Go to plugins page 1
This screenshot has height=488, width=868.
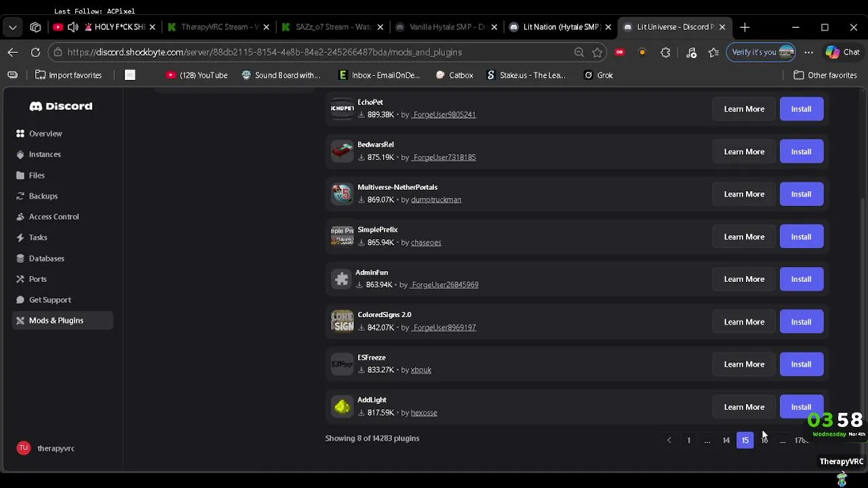pyautogui.click(x=688, y=441)
